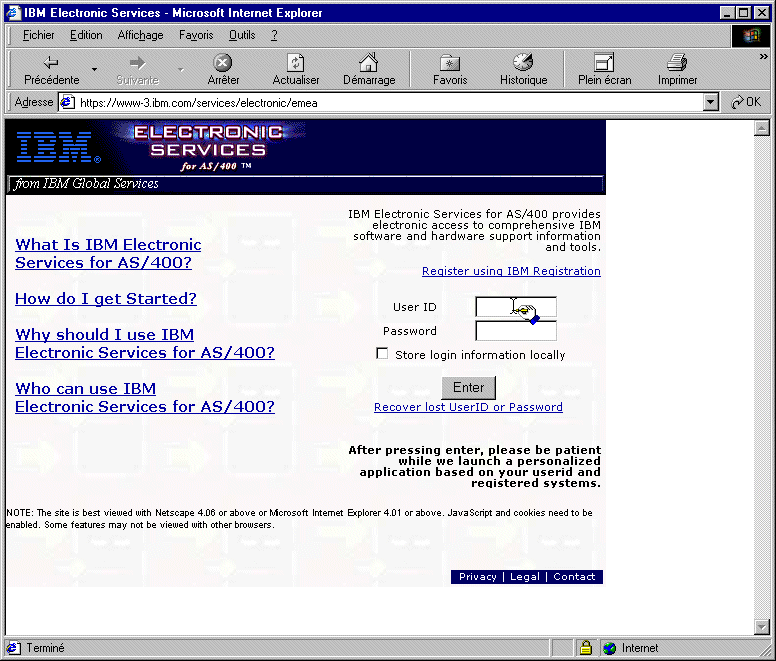Viewport: 776px width, 661px height.
Task: Open the Fichier menu
Action: click(39, 35)
